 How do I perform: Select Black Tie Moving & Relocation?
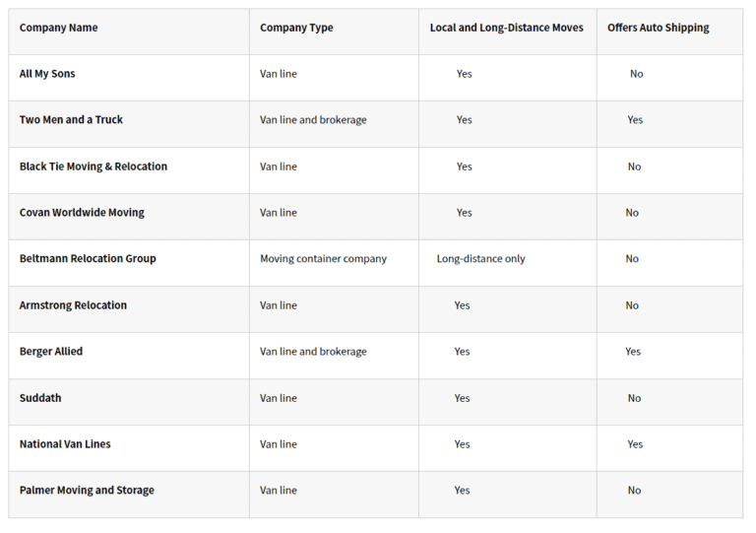94,167
